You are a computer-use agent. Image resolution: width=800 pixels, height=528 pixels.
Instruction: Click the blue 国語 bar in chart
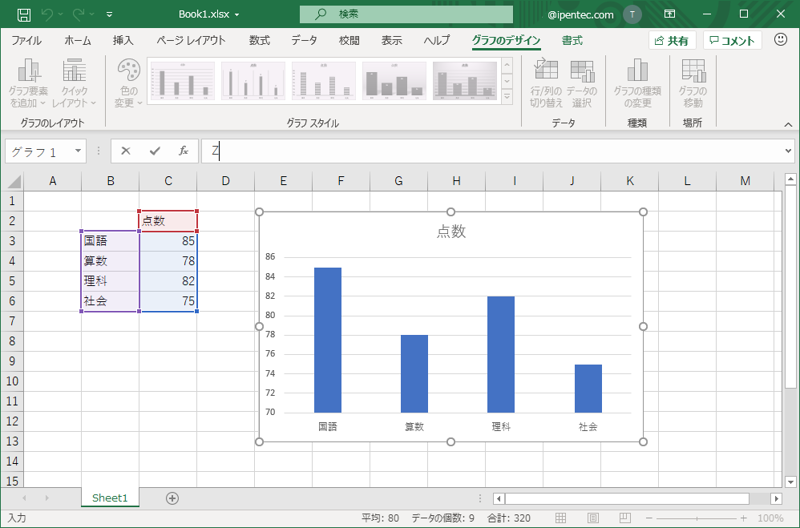(x=328, y=340)
